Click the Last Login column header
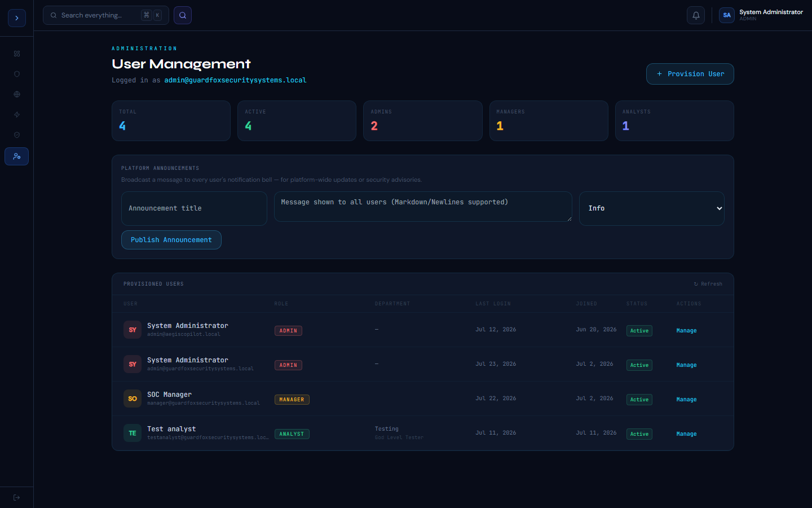 tap(493, 304)
